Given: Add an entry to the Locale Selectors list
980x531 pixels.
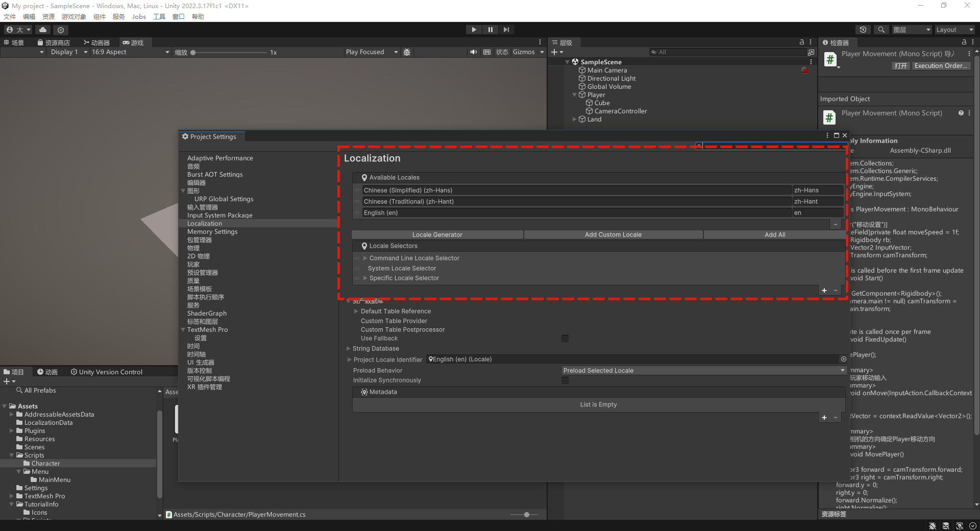Looking at the screenshot, I should point(824,291).
